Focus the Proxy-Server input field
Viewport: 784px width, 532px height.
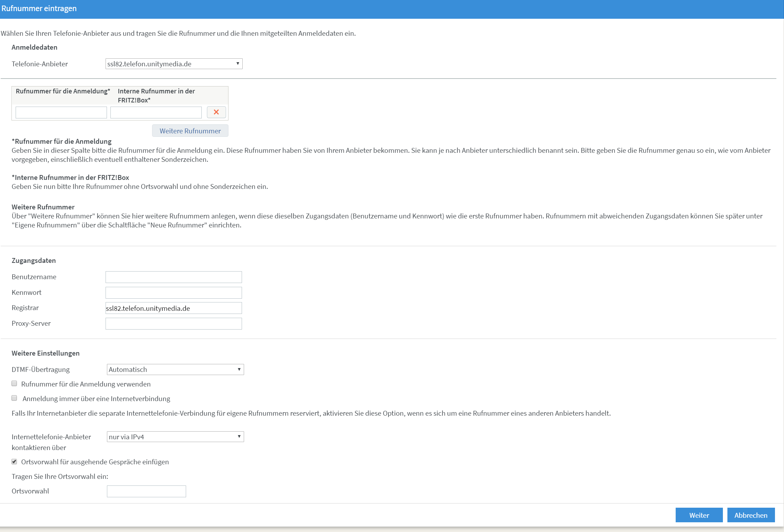point(174,324)
